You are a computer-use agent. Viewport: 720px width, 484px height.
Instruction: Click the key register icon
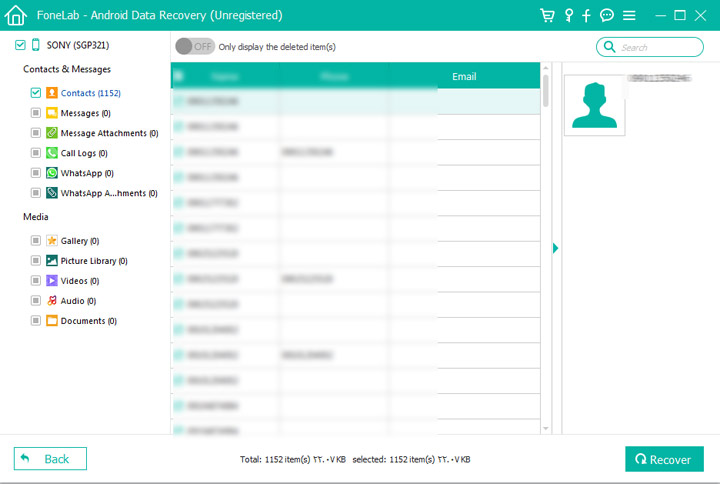(569, 15)
